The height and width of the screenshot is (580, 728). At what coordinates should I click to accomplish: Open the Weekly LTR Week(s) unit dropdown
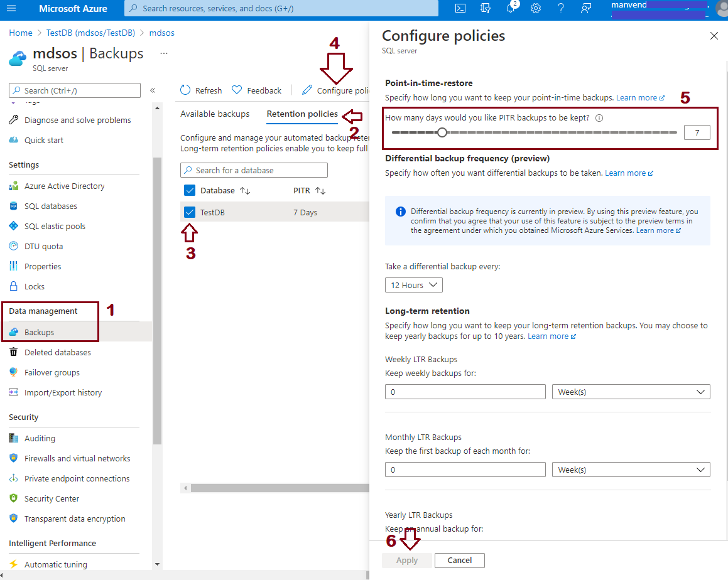(x=631, y=392)
